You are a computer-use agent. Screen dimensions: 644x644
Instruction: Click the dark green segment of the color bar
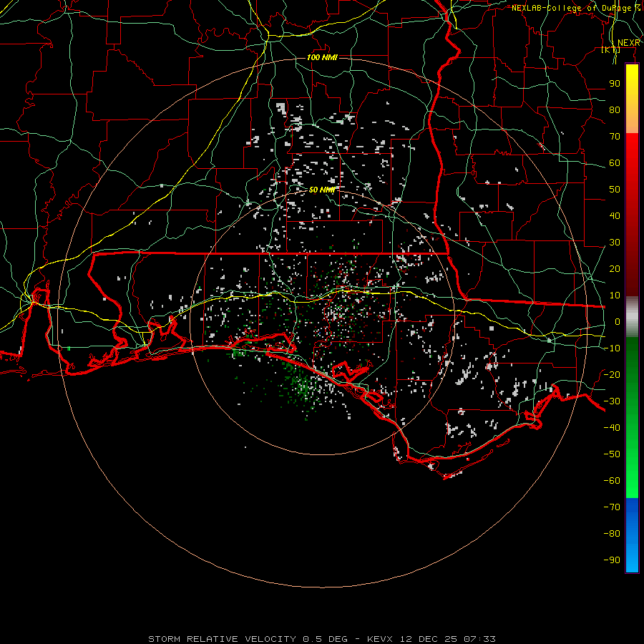click(632, 357)
